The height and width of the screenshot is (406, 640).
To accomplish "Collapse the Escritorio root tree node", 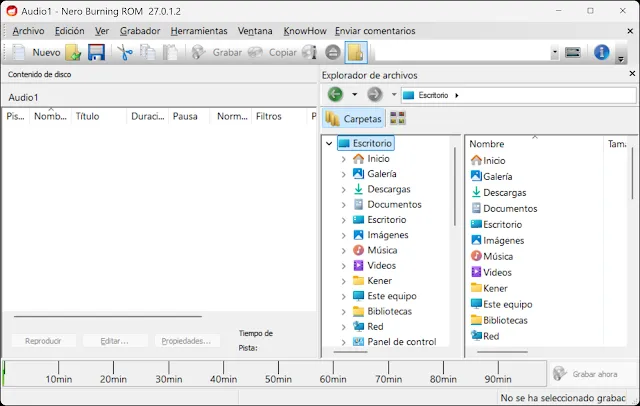I will (329, 144).
